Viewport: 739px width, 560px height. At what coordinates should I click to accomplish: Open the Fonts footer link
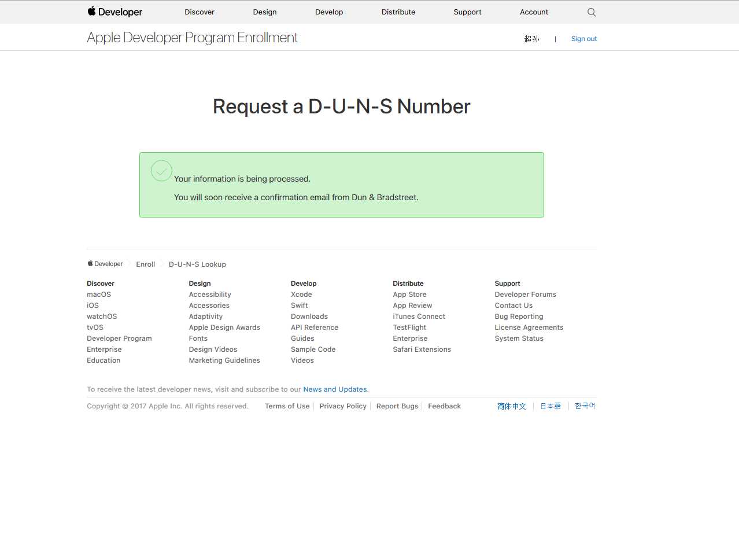[x=198, y=338]
